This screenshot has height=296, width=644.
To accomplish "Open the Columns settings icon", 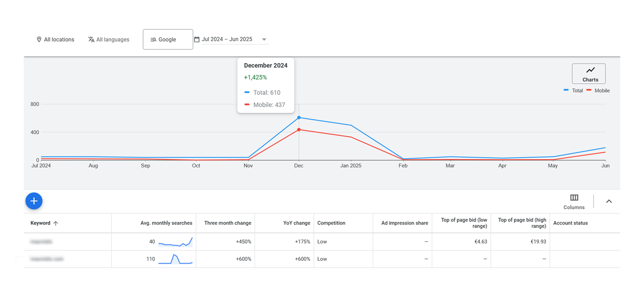I will point(574,198).
